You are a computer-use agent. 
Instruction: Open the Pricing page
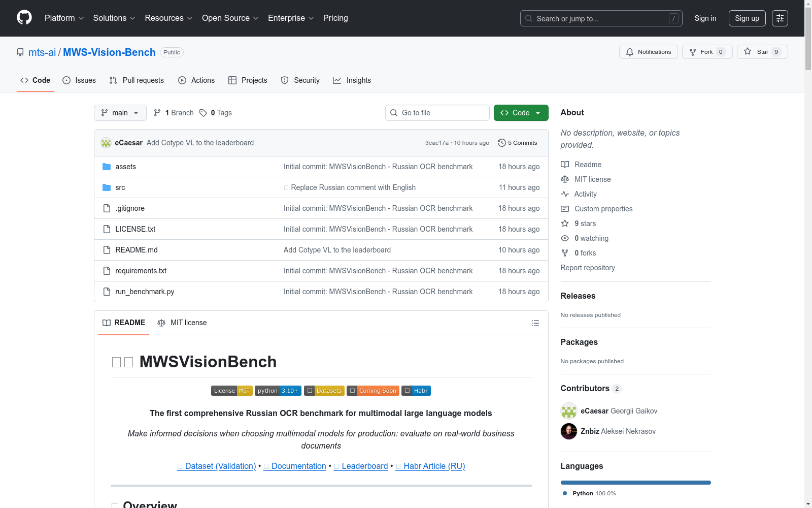[335, 18]
